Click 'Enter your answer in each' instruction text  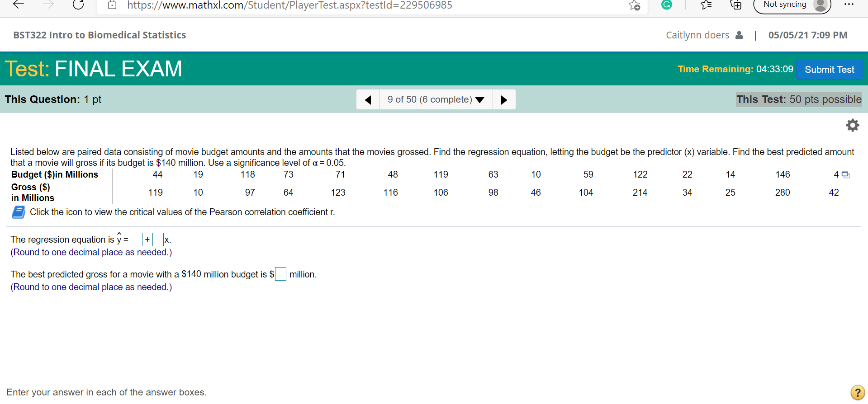[106, 392]
